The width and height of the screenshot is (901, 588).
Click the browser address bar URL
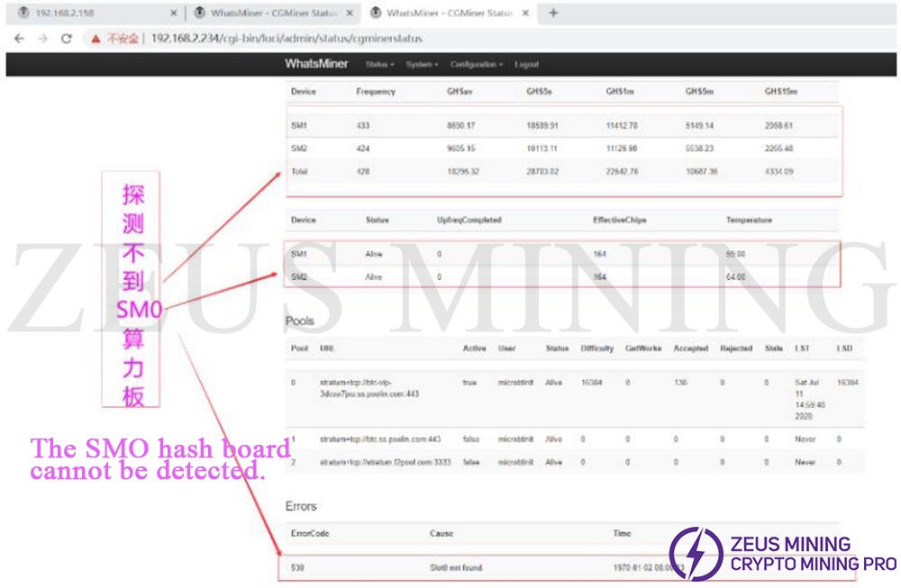pos(287,39)
